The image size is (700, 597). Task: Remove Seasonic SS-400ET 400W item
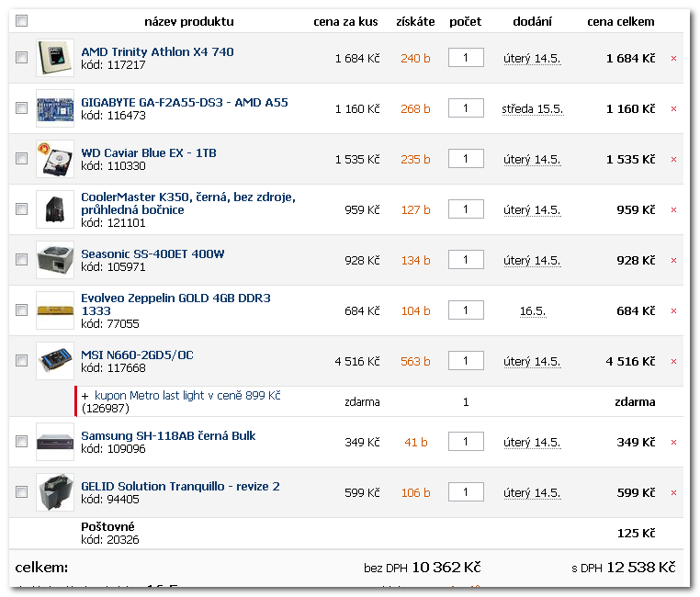tap(673, 260)
